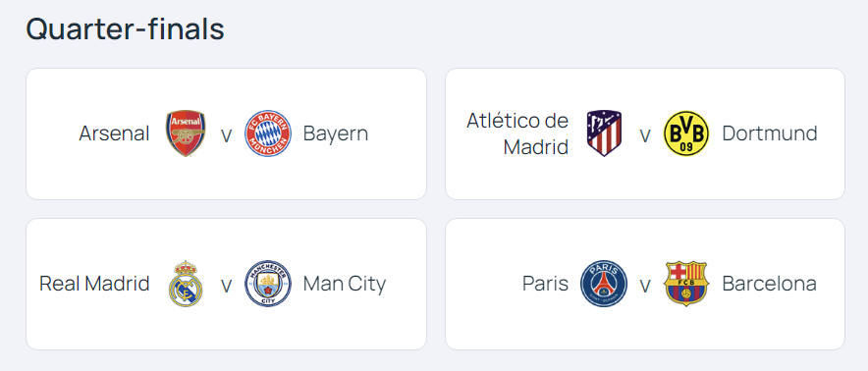
Task: Select the Atlético de Madrid crest
Action: [x=605, y=133]
